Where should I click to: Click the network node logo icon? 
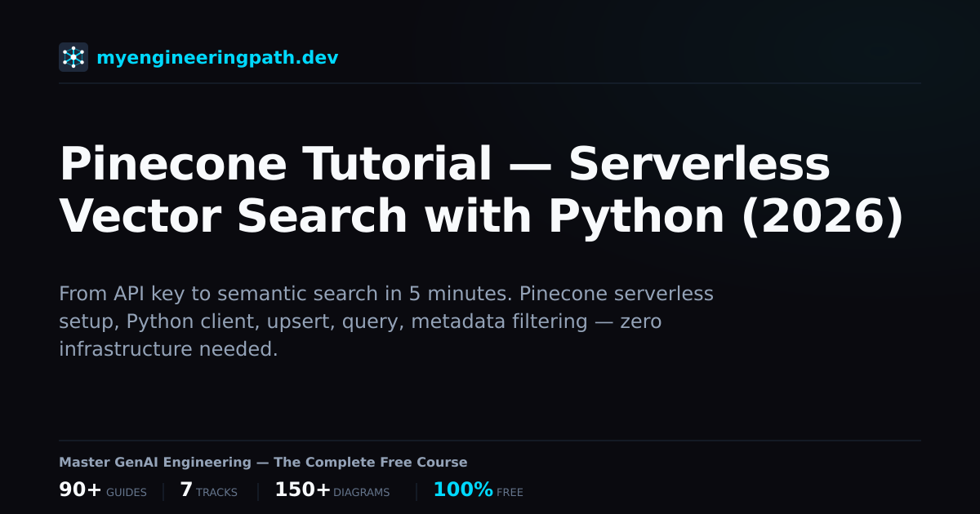coord(73,57)
